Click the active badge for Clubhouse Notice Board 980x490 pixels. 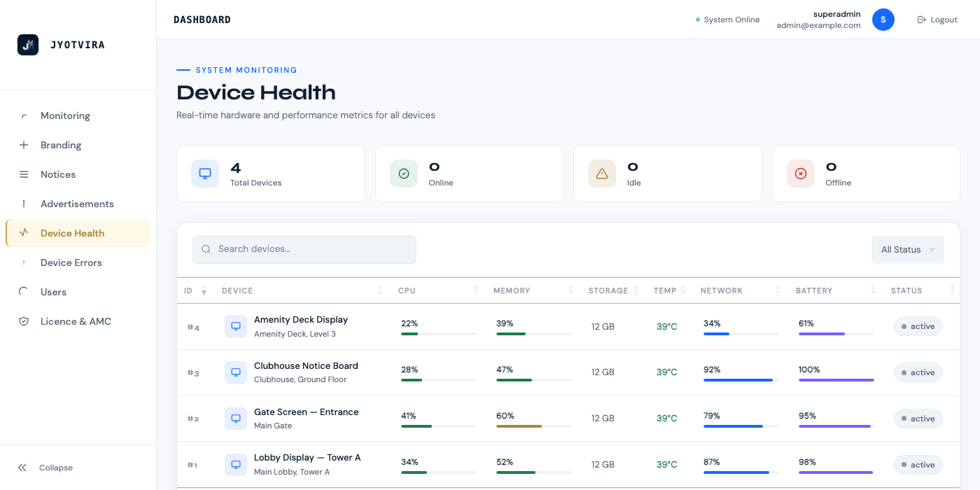[x=918, y=372]
